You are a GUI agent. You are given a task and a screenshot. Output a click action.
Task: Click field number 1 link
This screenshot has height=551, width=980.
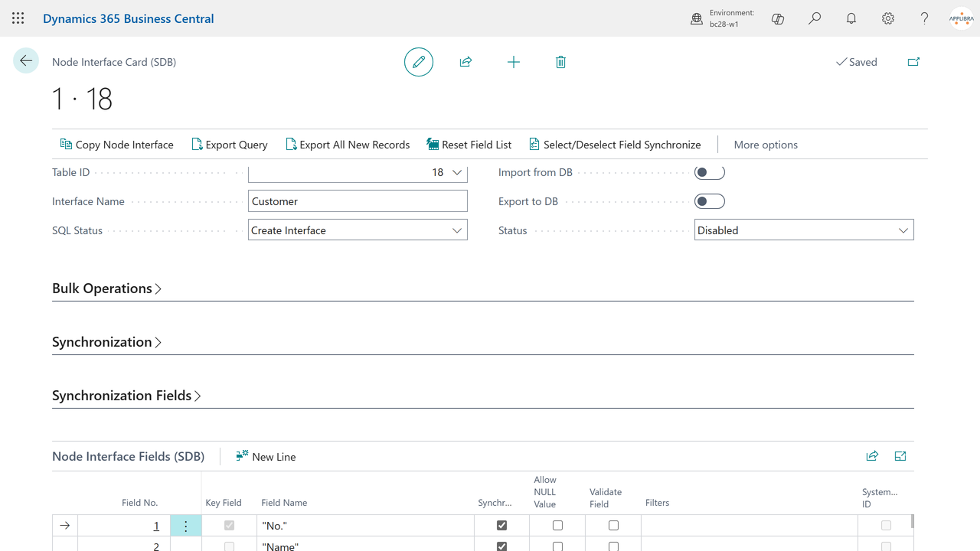coord(156,526)
